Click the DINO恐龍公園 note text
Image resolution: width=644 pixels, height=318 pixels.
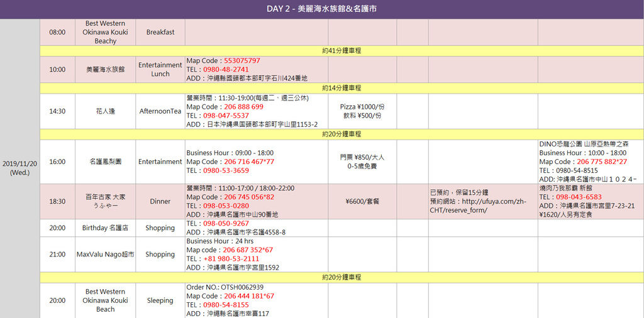click(584, 144)
